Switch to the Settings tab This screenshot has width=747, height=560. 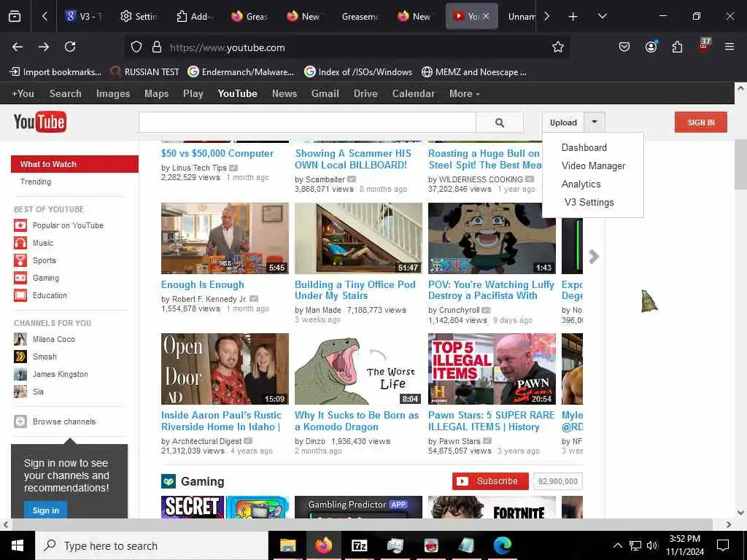tap(139, 16)
